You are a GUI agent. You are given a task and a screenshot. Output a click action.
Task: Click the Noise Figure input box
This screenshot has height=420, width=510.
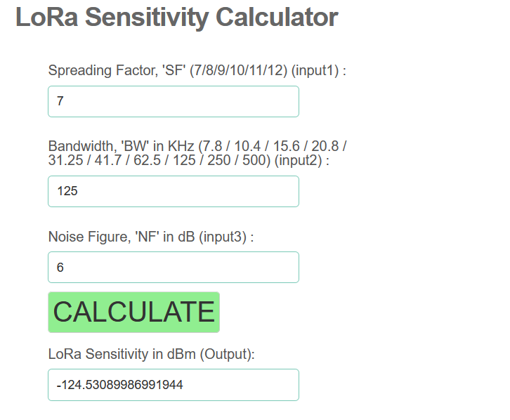click(x=173, y=267)
